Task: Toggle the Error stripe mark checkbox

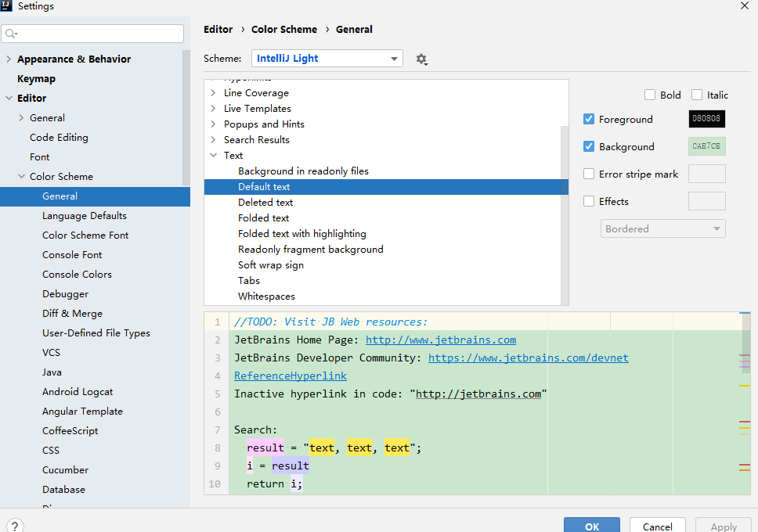Action: [589, 174]
